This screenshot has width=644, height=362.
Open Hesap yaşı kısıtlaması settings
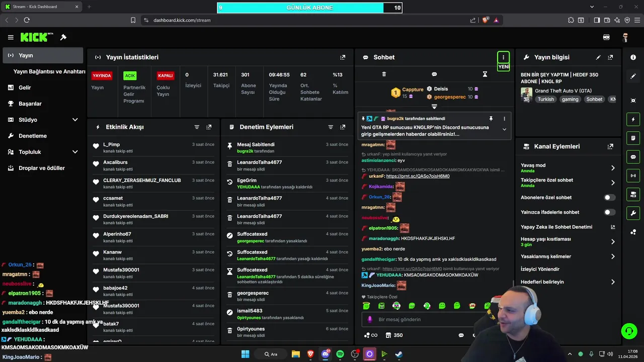pos(568,241)
